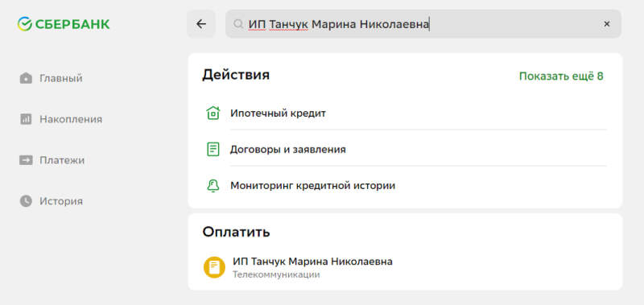Click the Sberbank logo
Screen dimensions: 644x305
point(64,24)
